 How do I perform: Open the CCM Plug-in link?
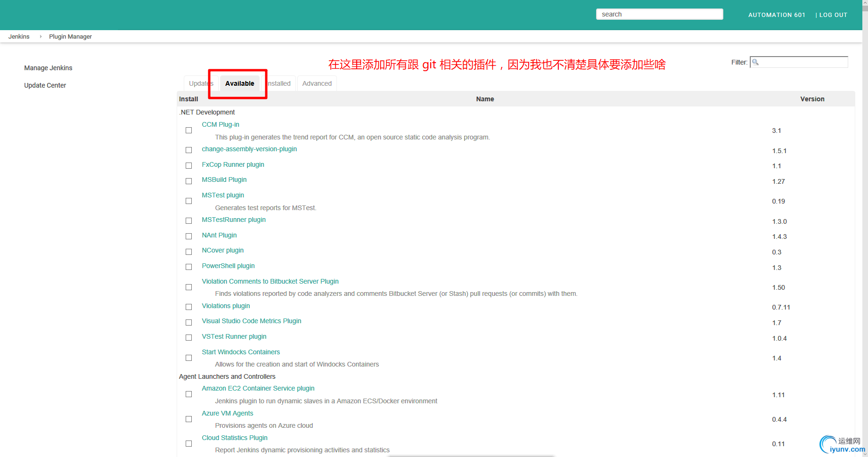(221, 124)
